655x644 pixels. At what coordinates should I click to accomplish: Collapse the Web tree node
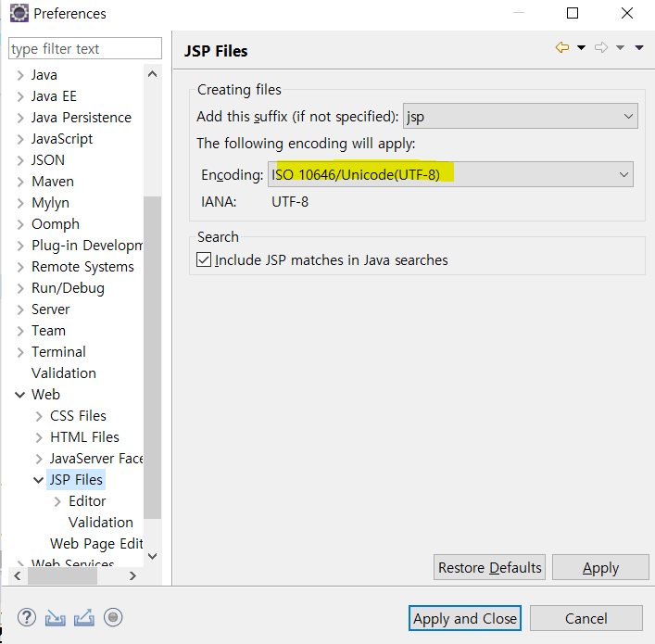pyautogui.click(x=20, y=395)
